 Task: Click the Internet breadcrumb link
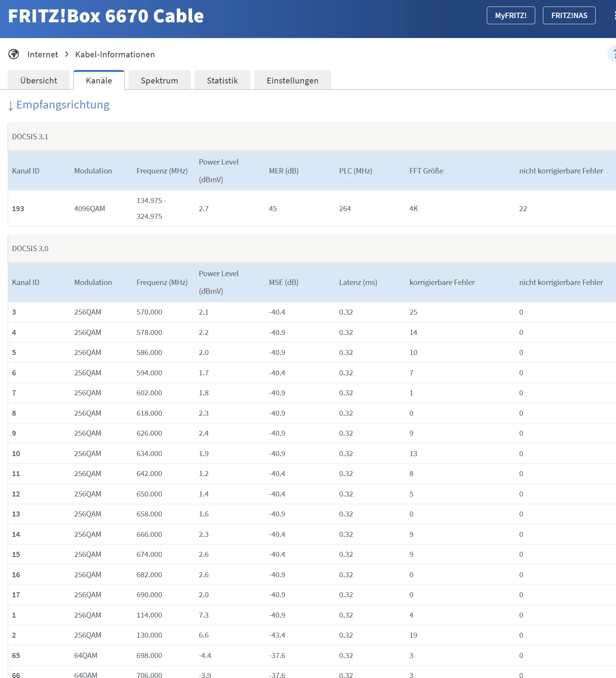(x=43, y=55)
